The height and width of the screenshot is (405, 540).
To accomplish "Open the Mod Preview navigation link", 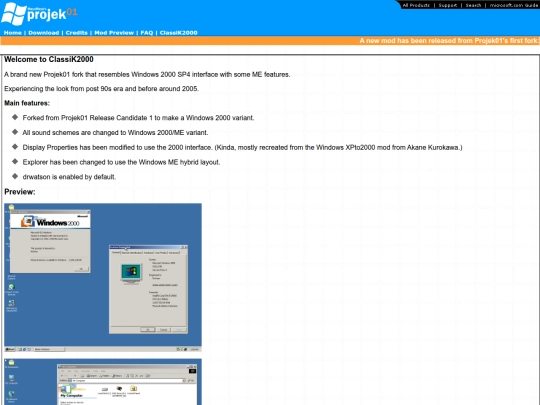I will pyautogui.click(x=114, y=33).
